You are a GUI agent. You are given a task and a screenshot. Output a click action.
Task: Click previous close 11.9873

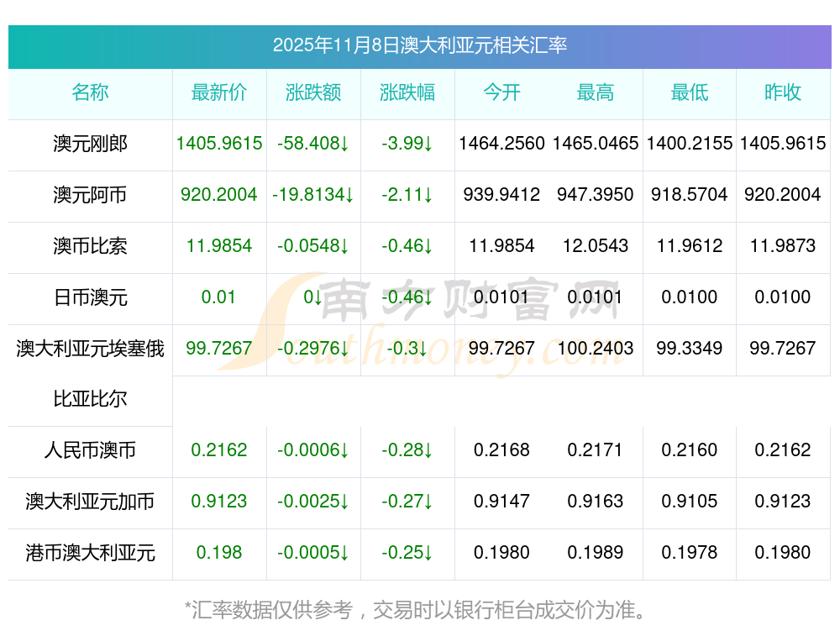pyautogui.click(x=783, y=245)
